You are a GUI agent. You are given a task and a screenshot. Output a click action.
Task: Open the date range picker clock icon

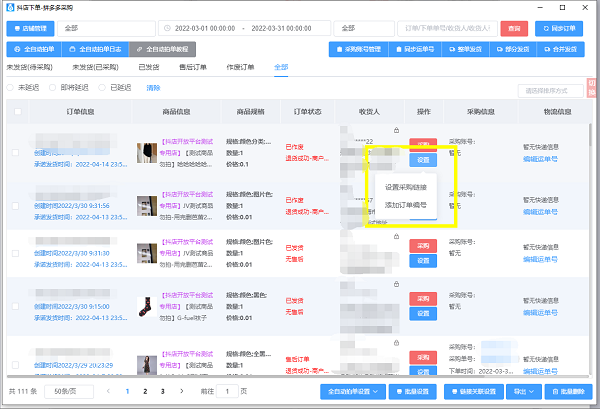pos(167,28)
